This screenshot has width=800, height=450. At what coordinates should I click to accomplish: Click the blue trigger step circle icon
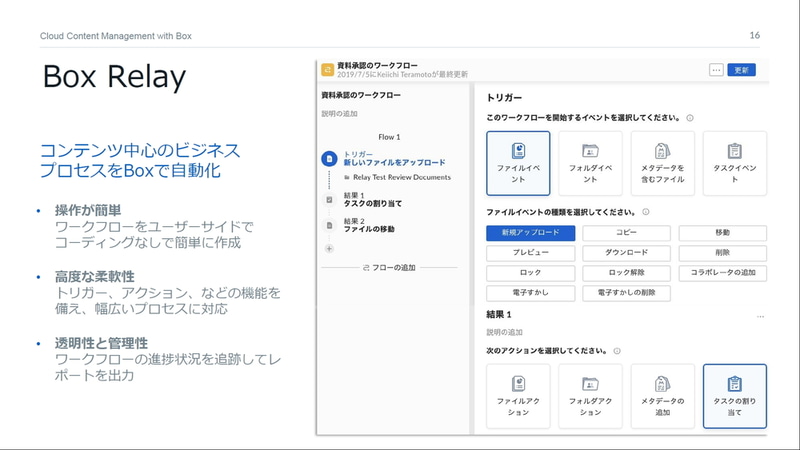[329, 159]
